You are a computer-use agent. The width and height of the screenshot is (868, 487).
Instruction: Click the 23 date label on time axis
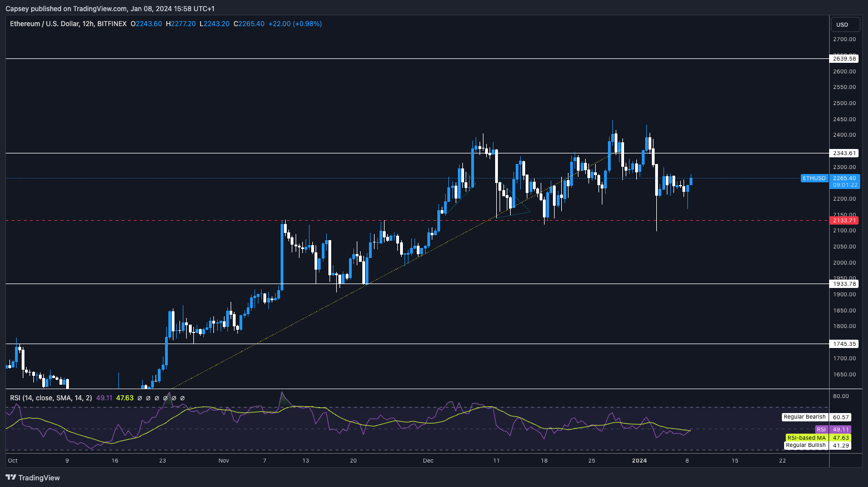pyautogui.click(x=162, y=460)
